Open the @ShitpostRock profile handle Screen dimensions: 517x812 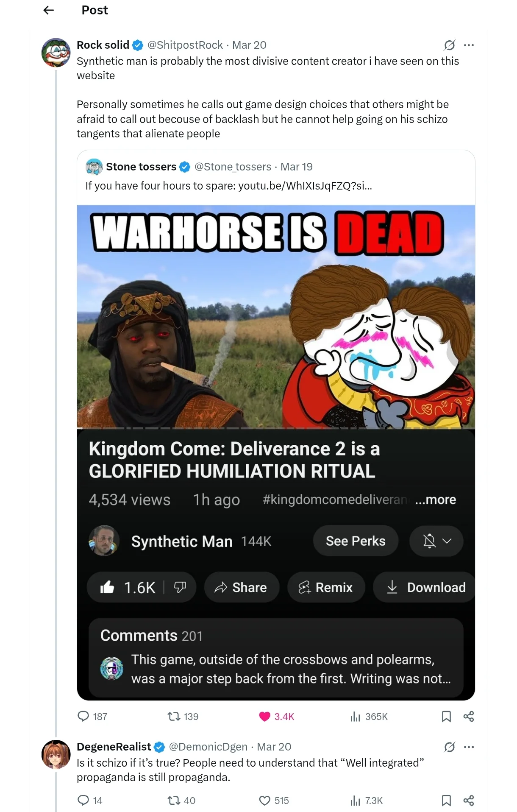pos(185,45)
